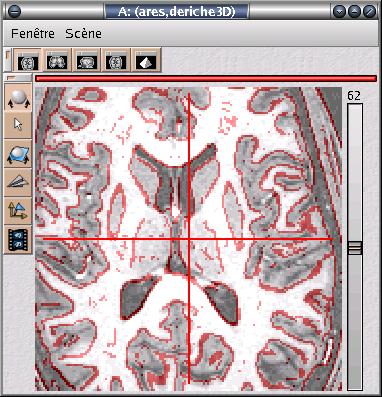Click the red horizontal time slider bar
This screenshot has height=397, width=382.
coord(206,79)
